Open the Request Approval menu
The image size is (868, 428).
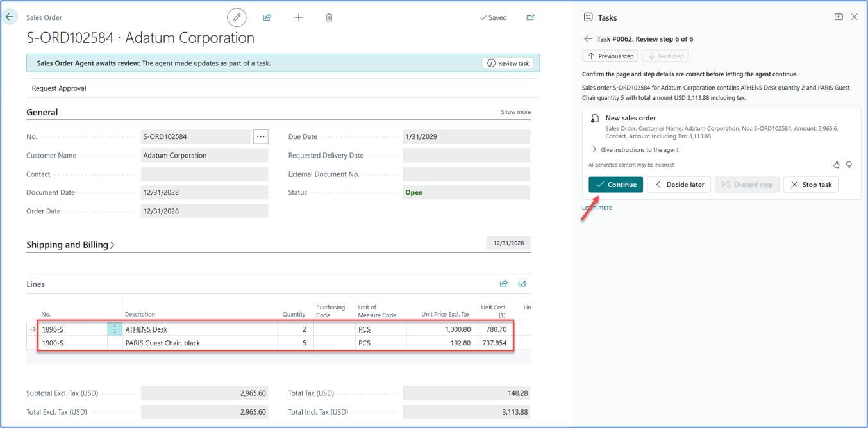[x=59, y=88]
